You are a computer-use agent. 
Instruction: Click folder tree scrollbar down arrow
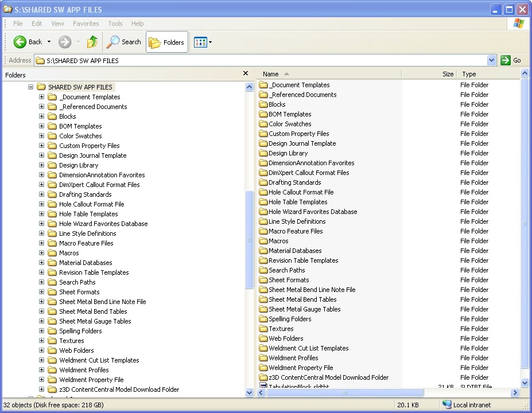(250, 393)
